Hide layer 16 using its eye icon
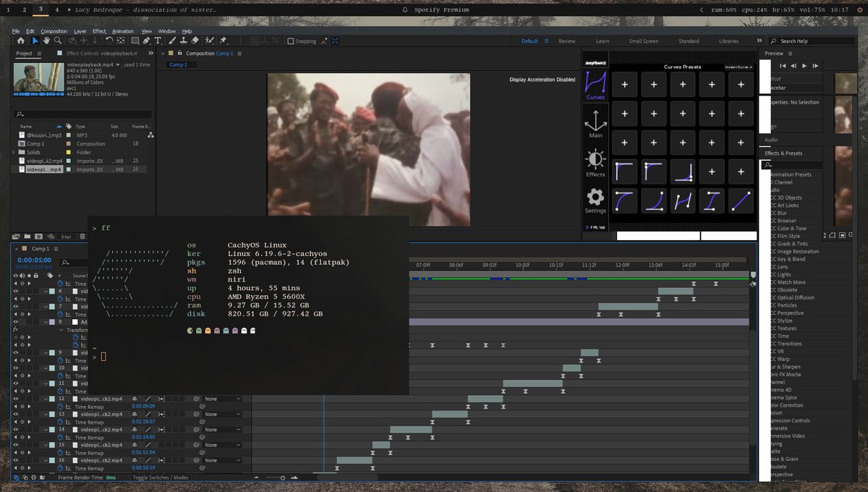Screen dimensions: 868x492 click(x=16, y=460)
